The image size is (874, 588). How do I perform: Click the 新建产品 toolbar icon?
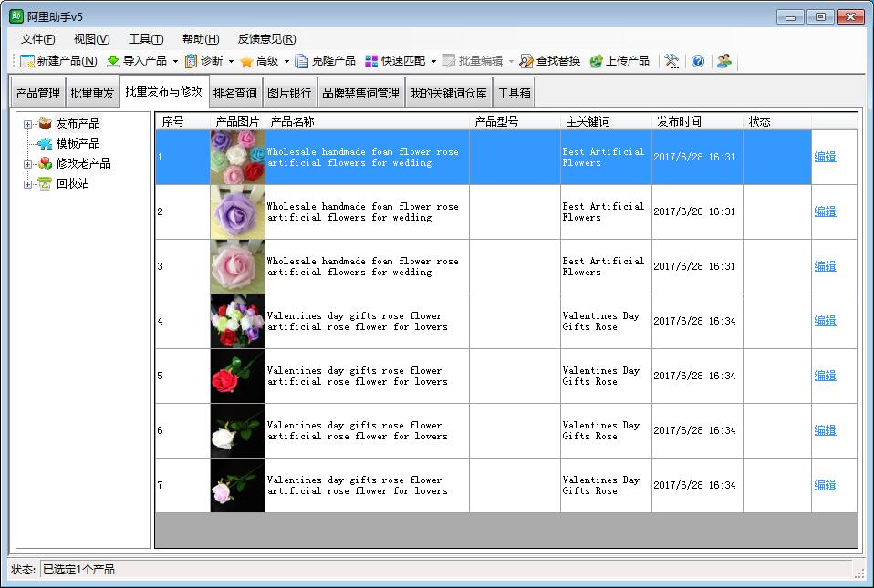coord(26,61)
